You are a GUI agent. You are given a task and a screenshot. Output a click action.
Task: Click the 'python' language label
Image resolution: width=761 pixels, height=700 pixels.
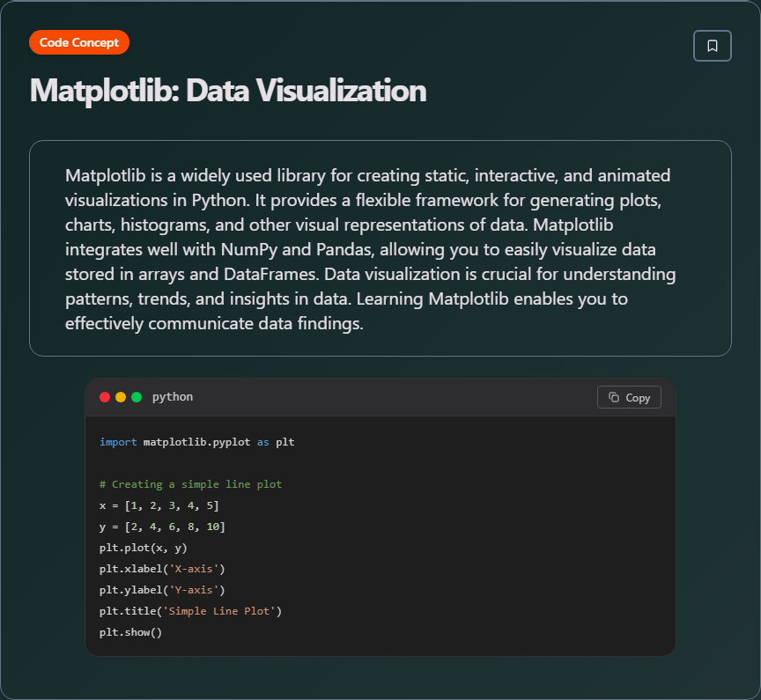(173, 397)
